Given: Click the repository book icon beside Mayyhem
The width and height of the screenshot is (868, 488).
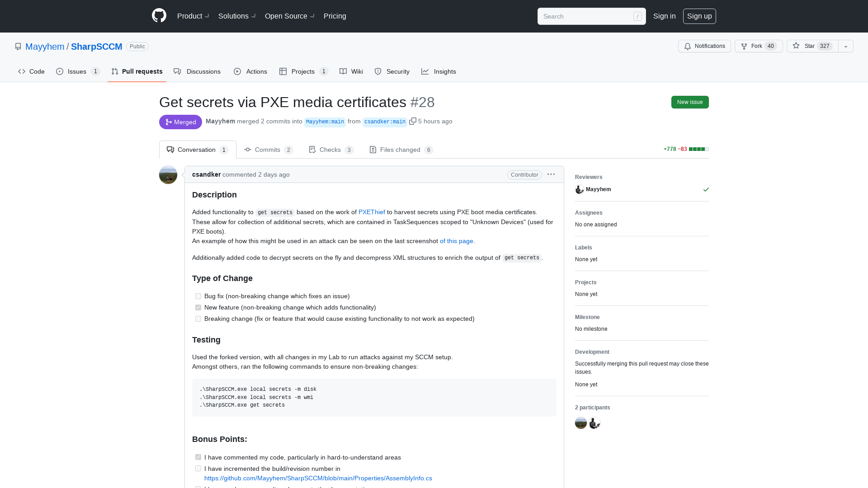Looking at the screenshot, I should tap(18, 47).
